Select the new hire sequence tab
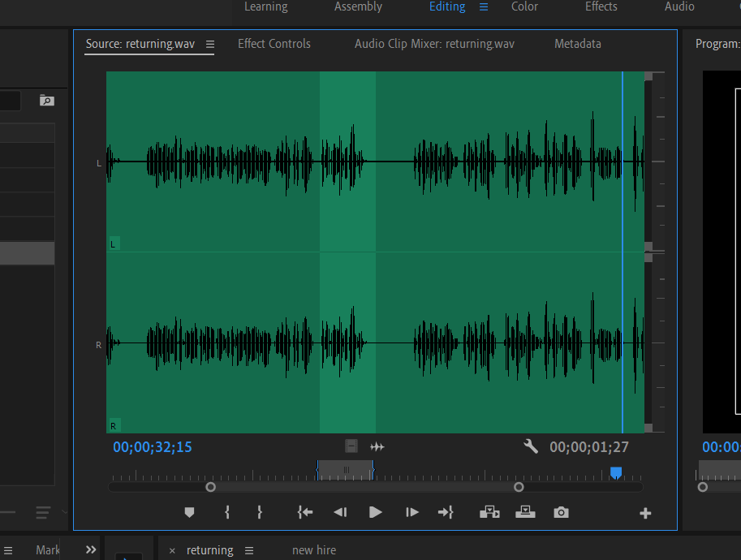This screenshot has width=741, height=560. click(314, 550)
